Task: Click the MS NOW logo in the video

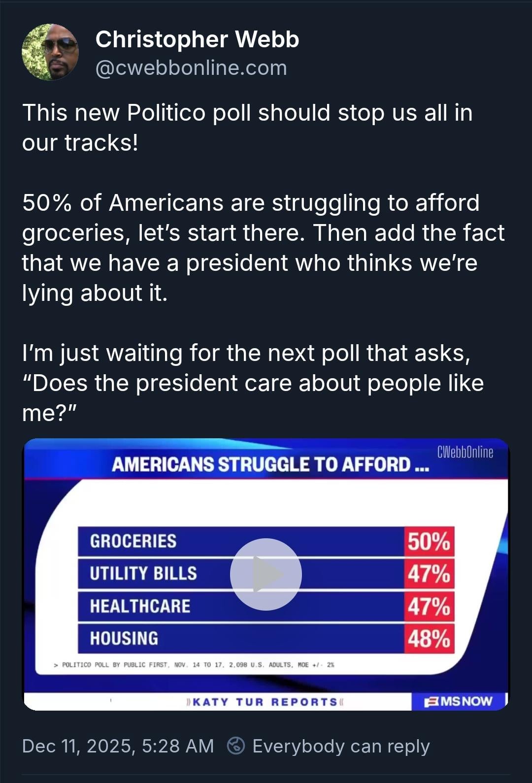Action: [459, 701]
